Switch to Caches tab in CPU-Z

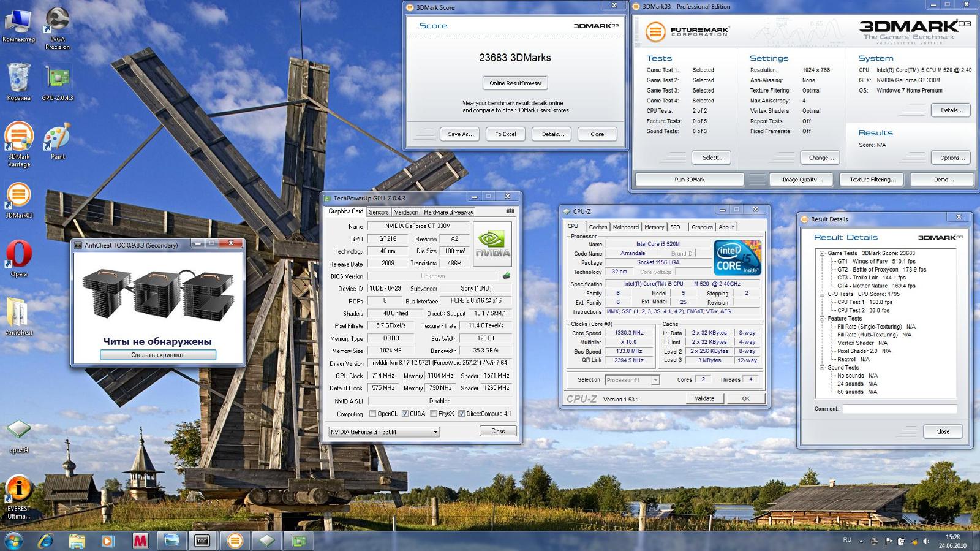point(598,227)
